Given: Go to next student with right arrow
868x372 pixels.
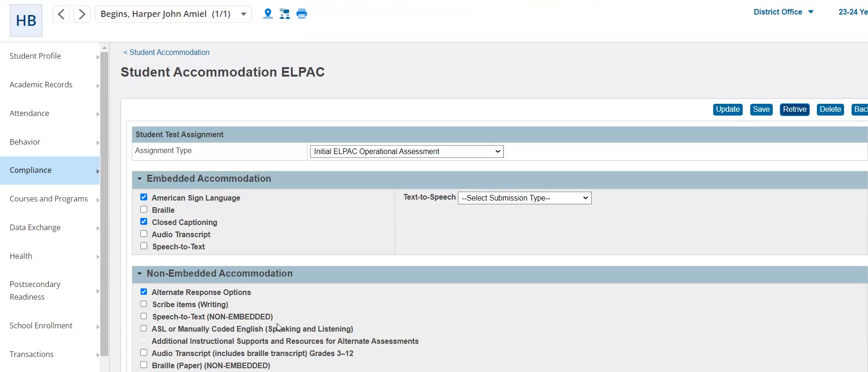Looking at the screenshot, I should click(82, 14).
